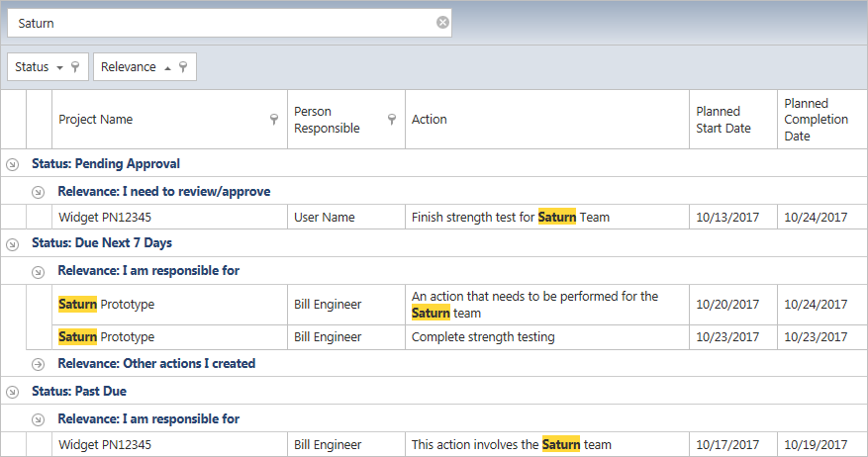This screenshot has width=868, height=457.
Task: Click the Status group filter pin icon
Action: 75,67
